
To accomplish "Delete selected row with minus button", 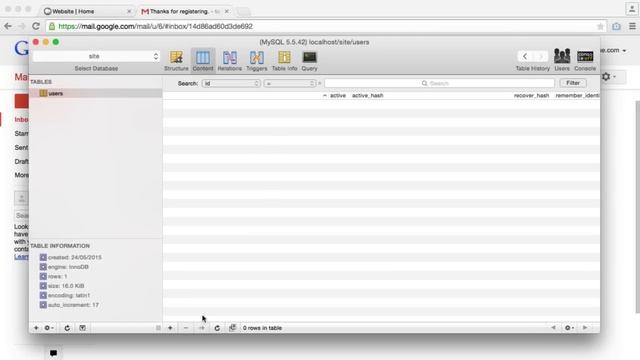I will [x=186, y=328].
